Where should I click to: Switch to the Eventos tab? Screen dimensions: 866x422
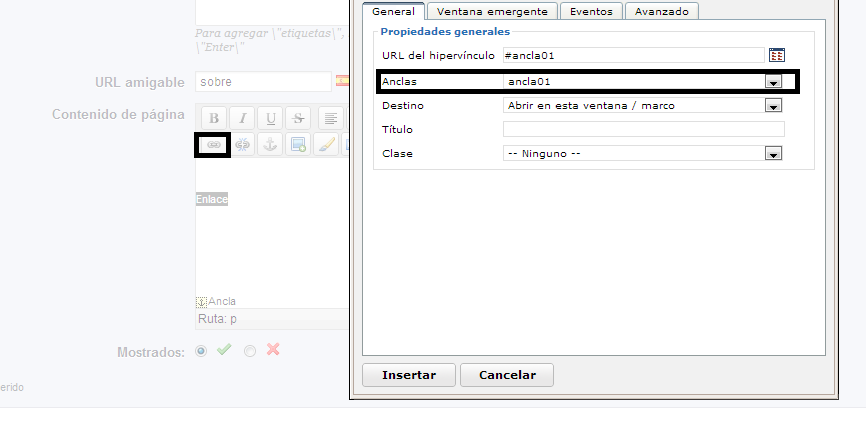[591, 12]
